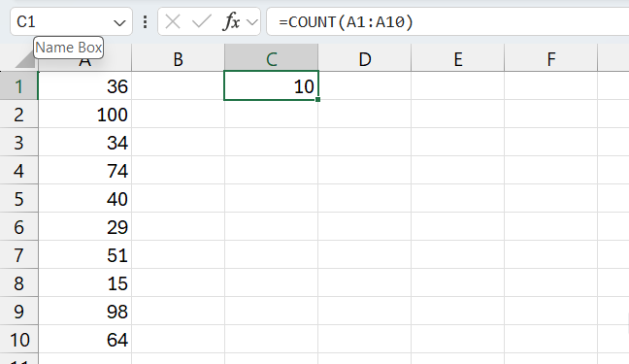
Task: Select row 9 header
Action: (x=18, y=311)
